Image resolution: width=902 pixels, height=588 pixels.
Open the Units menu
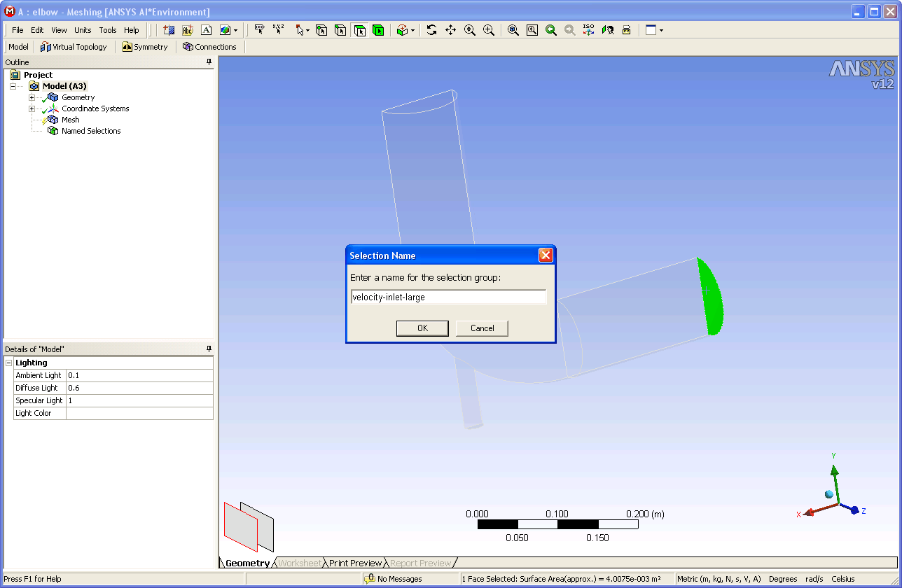coord(83,30)
